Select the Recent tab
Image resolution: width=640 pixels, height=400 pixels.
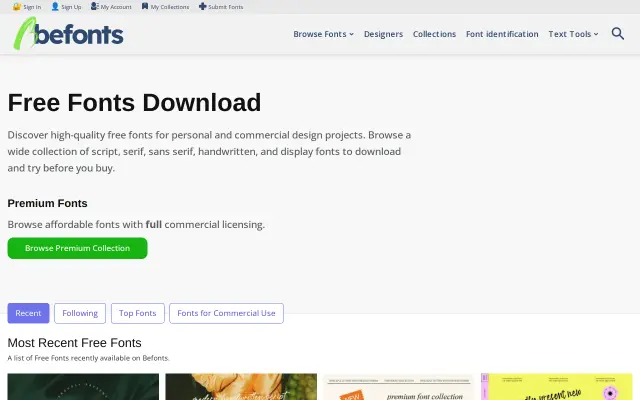point(28,313)
